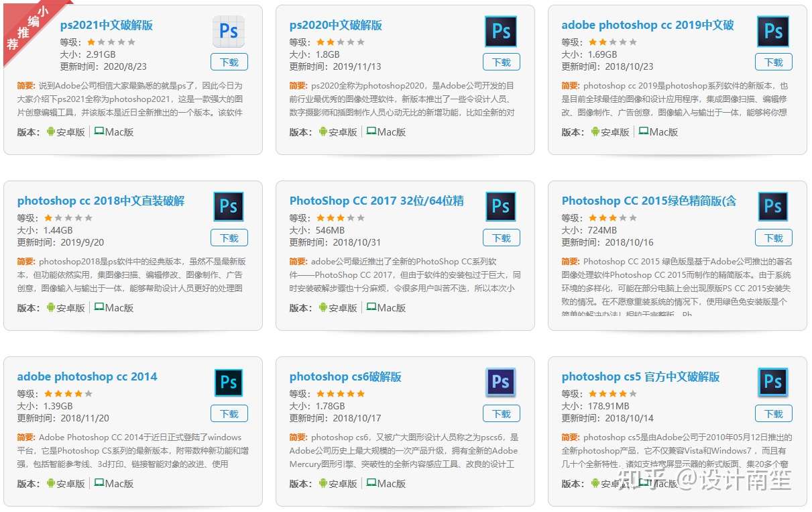Image resolution: width=812 pixels, height=512 pixels.
Task: Click Mac icon in cc 2018 card
Action: (99, 307)
